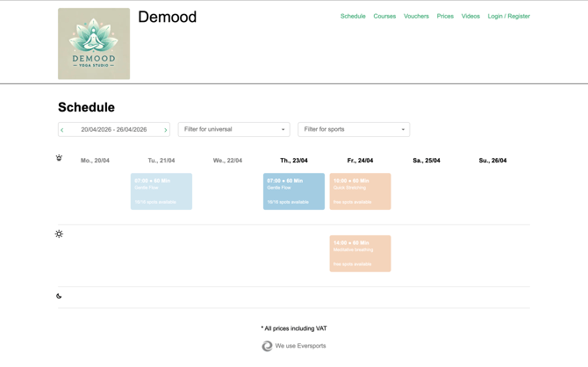Click the Eversports logo icon
The image size is (588, 367).
point(267,346)
